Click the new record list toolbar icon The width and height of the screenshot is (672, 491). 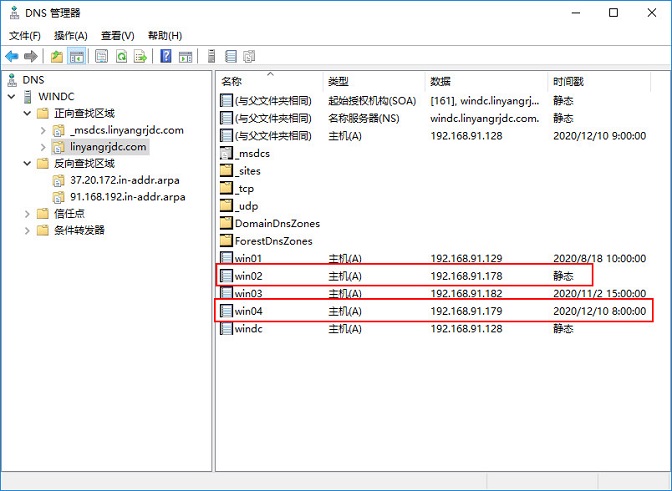tap(231, 56)
